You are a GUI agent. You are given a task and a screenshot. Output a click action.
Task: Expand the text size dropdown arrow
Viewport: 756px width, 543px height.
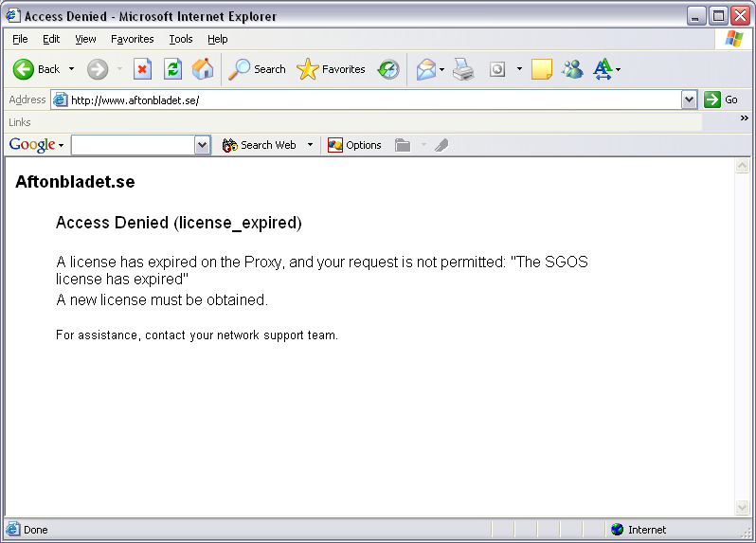pyautogui.click(x=618, y=69)
